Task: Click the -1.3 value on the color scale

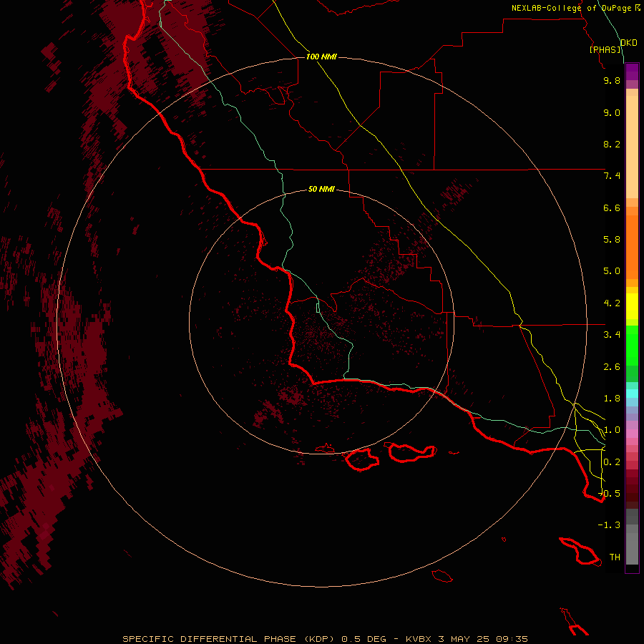Action: (x=610, y=525)
